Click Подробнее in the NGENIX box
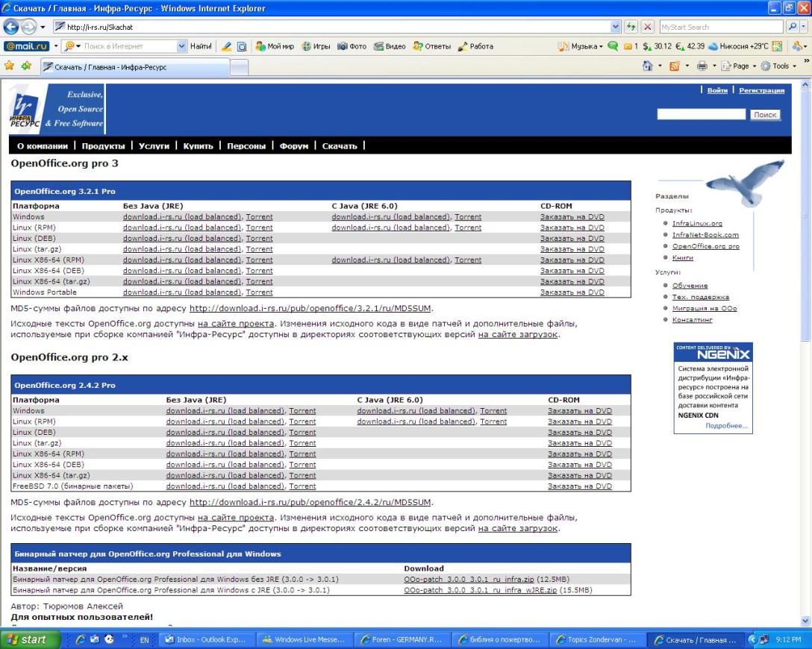812x649 pixels. [x=726, y=426]
